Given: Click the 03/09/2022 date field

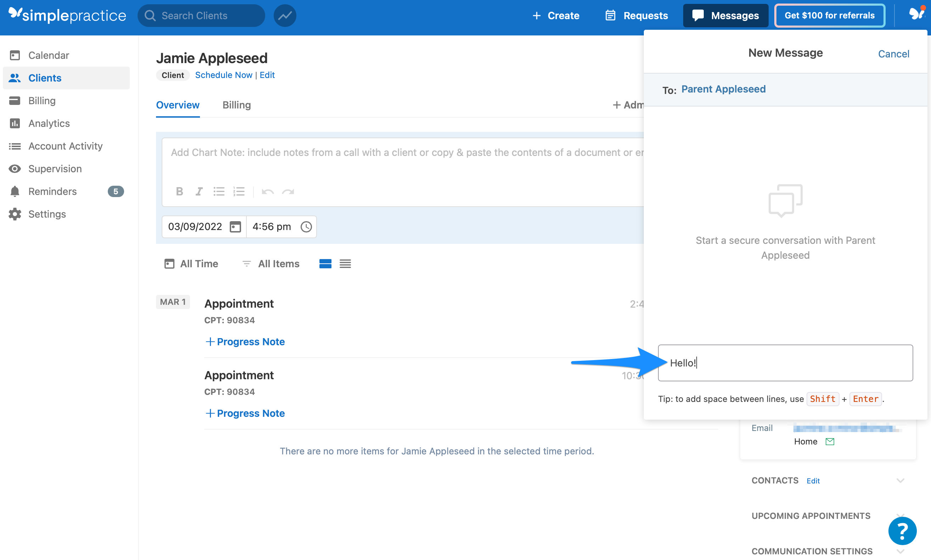Looking at the screenshot, I should tap(204, 227).
